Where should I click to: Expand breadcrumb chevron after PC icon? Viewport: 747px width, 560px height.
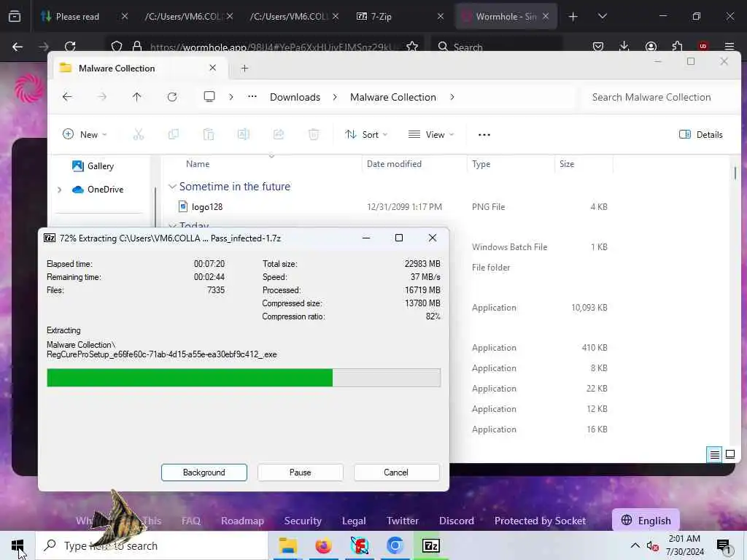231,97
